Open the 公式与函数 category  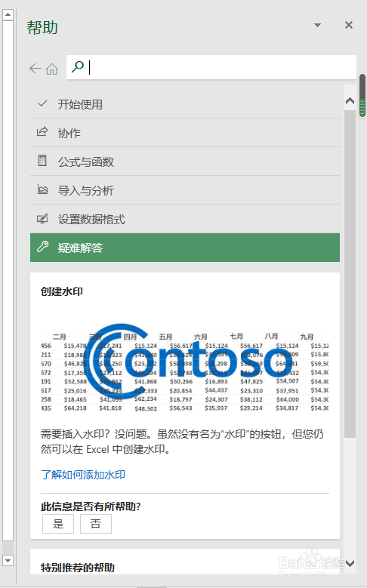(x=184, y=162)
